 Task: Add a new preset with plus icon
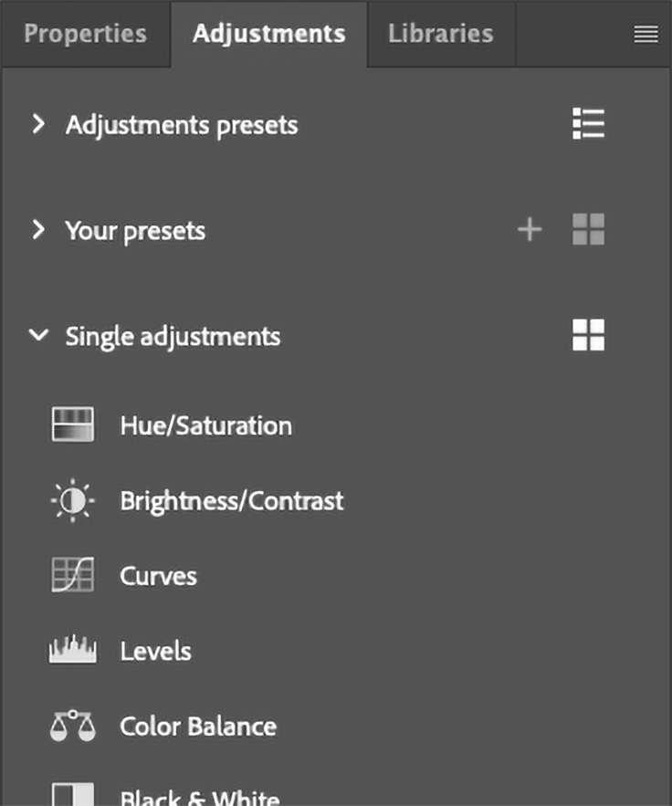(530, 230)
